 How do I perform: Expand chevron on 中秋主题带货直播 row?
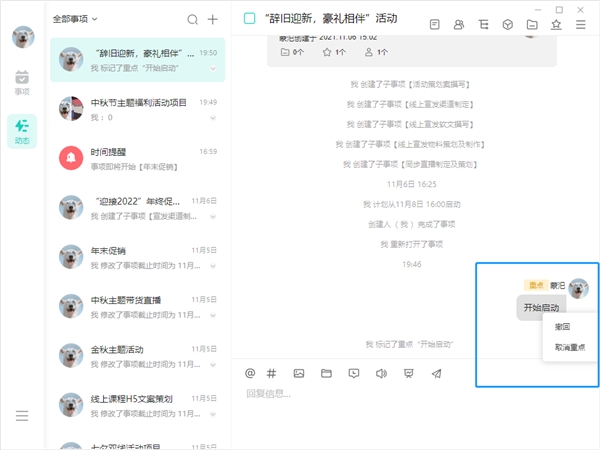(x=213, y=315)
